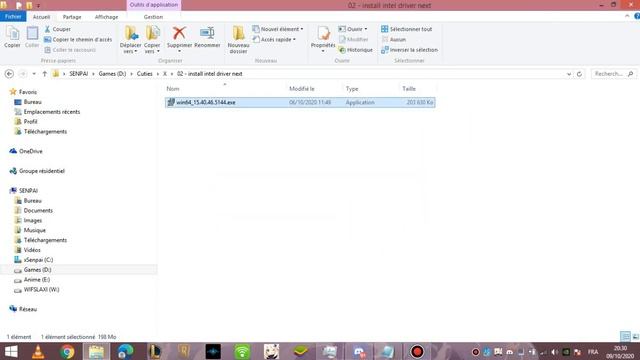Select the Outils d'application tab
This screenshot has height=360, width=640.
(x=153, y=5)
